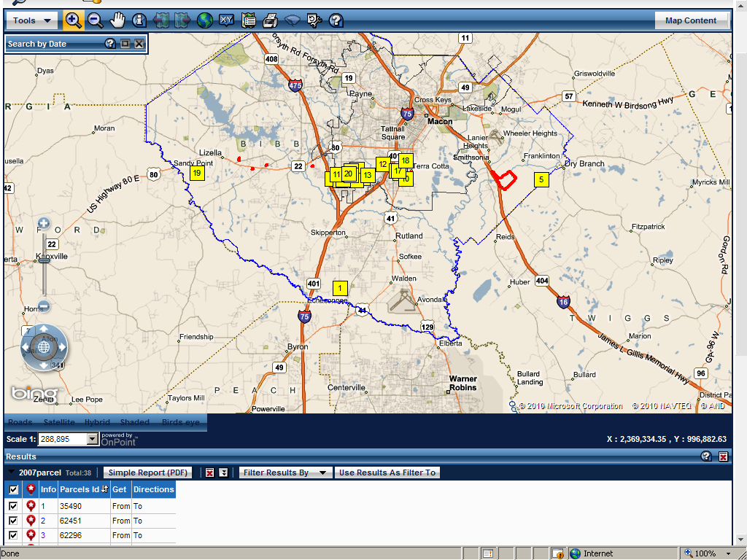Click the browser zoom level 100% control
The image size is (747, 560).
coord(706,553)
